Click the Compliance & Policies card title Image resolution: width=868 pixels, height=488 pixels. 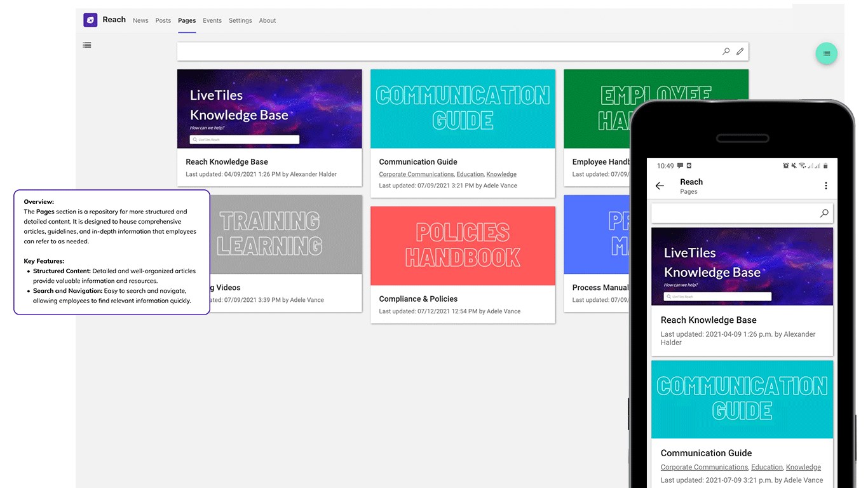tap(418, 299)
